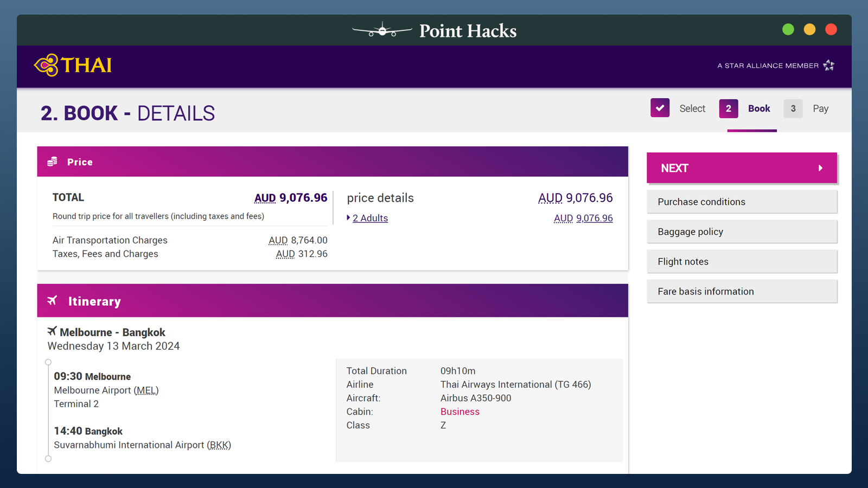Viewport: 868px width, 488px height.
Task: Expand the 2 Adults price breakdown triangle
Action: [348, 217]
